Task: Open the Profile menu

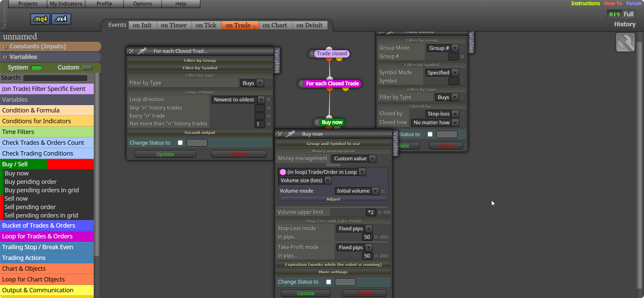Action: point(104,4)
